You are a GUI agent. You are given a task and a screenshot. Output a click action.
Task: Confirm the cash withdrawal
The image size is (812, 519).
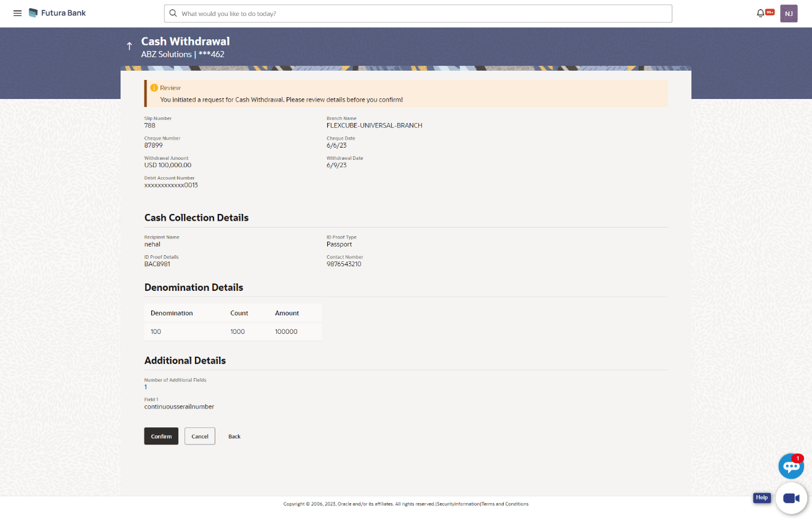click(161, 436)
